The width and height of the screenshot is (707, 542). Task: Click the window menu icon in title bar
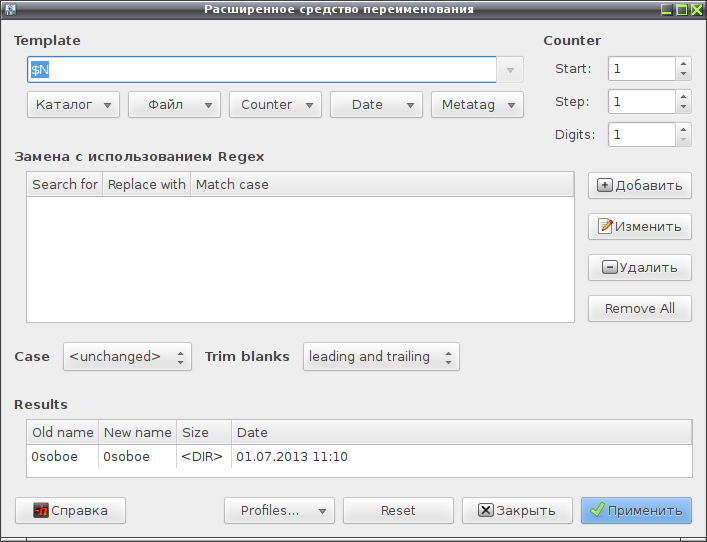pos(10,9)
